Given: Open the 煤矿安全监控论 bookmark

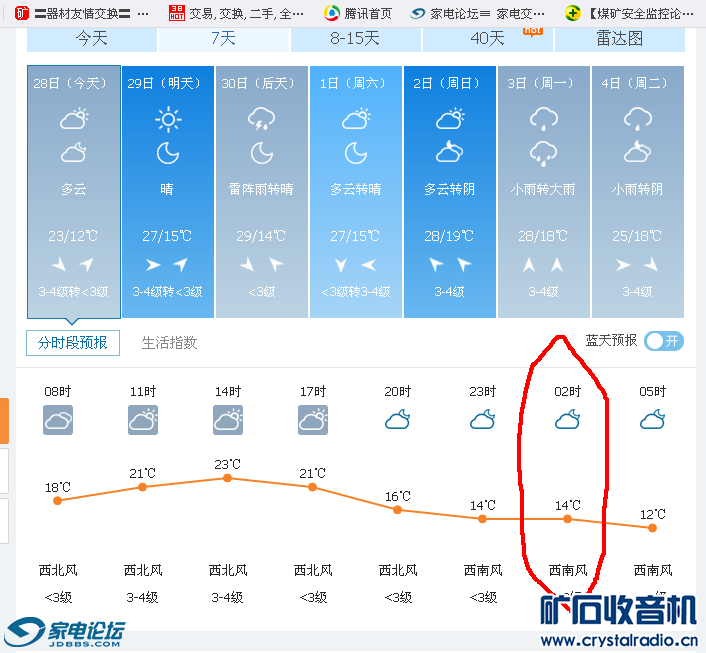Looking at the screenshot, I should pos(629,14).
